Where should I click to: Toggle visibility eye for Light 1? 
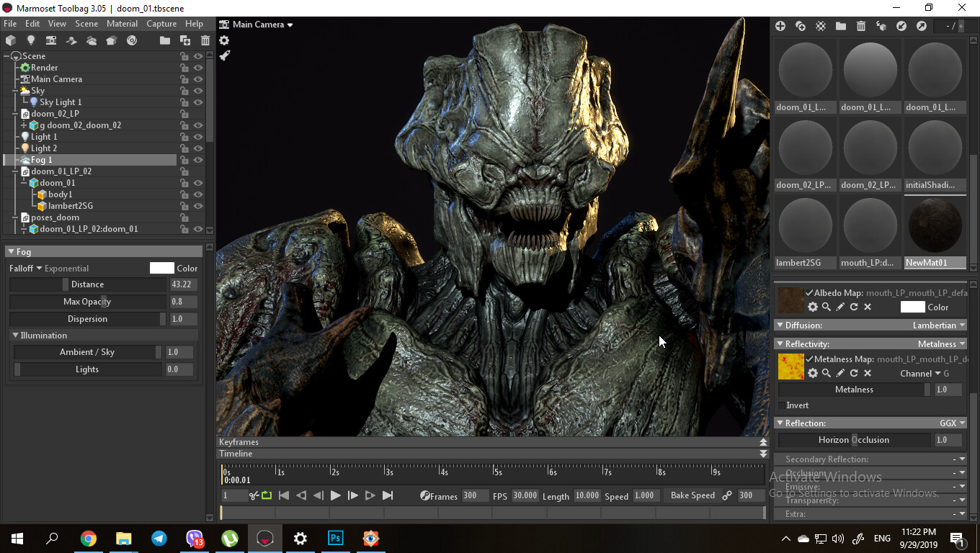[x=197, y=137]
